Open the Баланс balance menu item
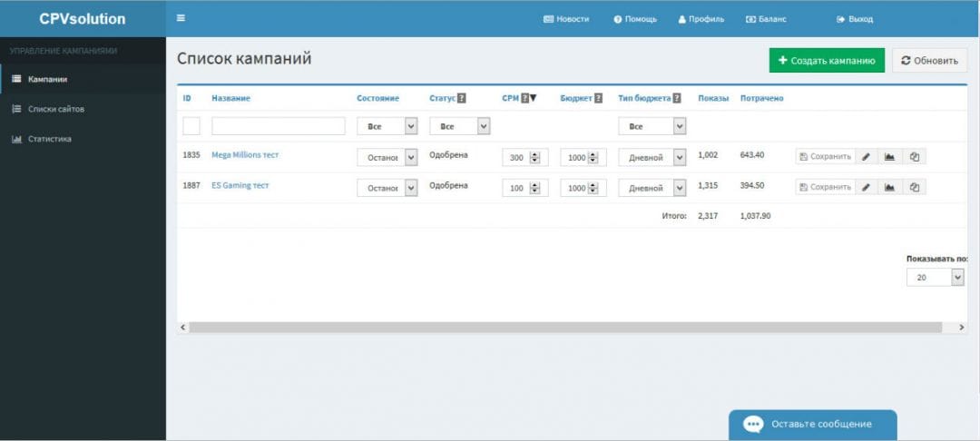This screenshot has width=980, height=441. [766, 19]
